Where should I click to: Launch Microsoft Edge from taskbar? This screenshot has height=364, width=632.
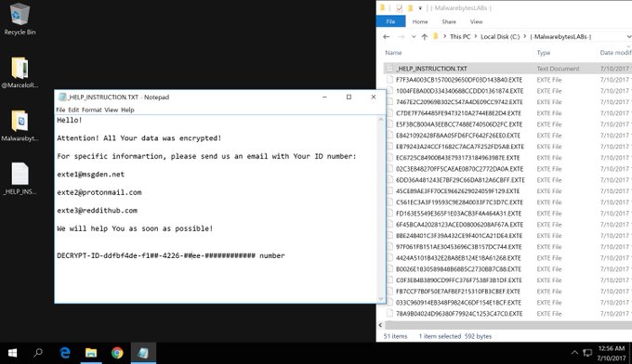point(65,353)
